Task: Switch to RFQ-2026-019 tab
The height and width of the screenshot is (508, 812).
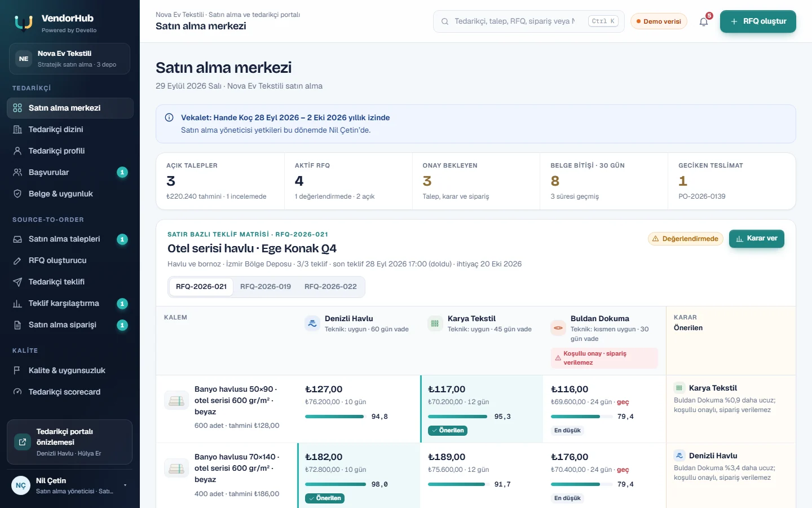Action: pyautogui.click(x=266, y=287)
